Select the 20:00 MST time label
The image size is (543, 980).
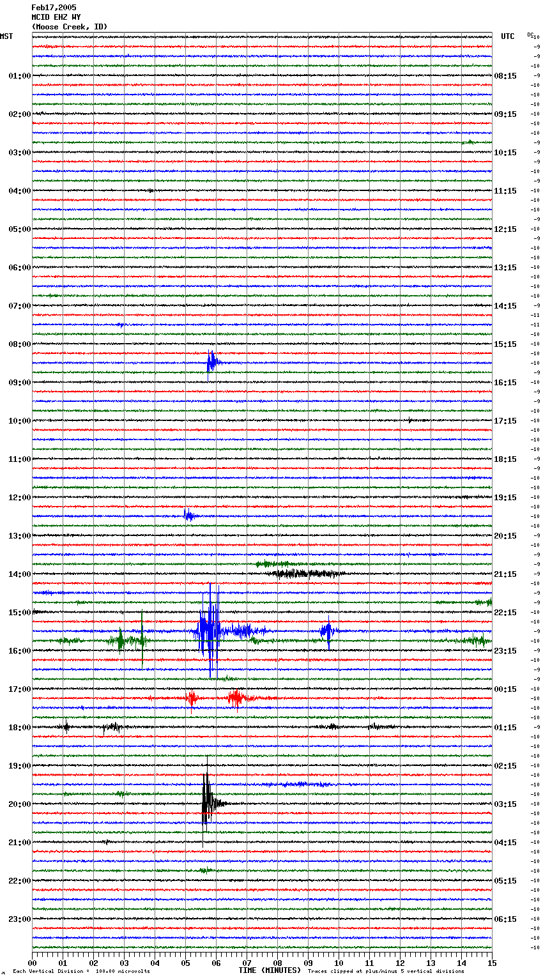pos(20,804)
